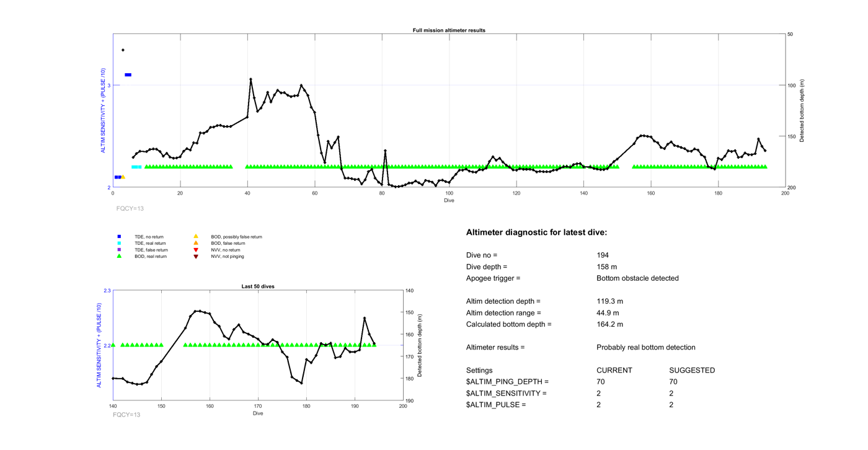Click the cyan 'TDE, real return' legend square
The height and width of the screenshot is (450, 868).
[120, 244]
